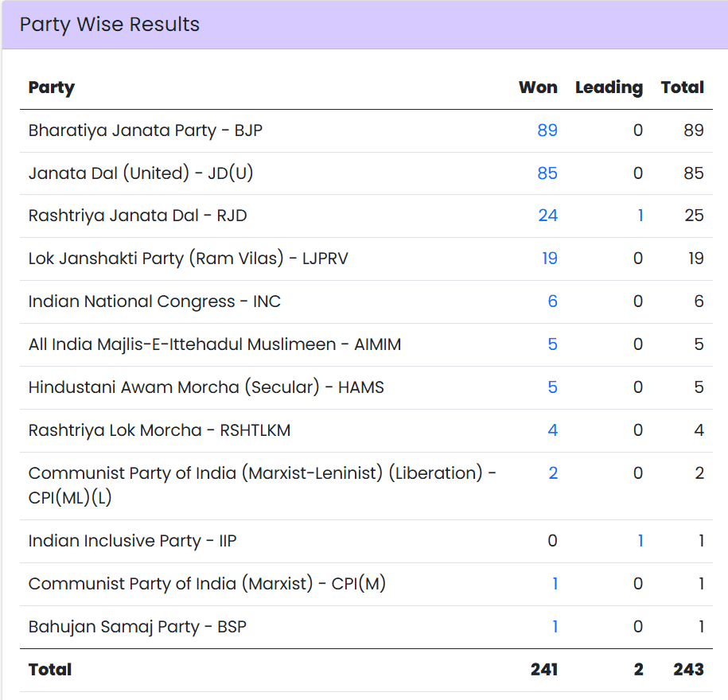Click Indian Inclusive Party won value 0
The height and width of the screenshot is (700, 728).
[552, 541]
